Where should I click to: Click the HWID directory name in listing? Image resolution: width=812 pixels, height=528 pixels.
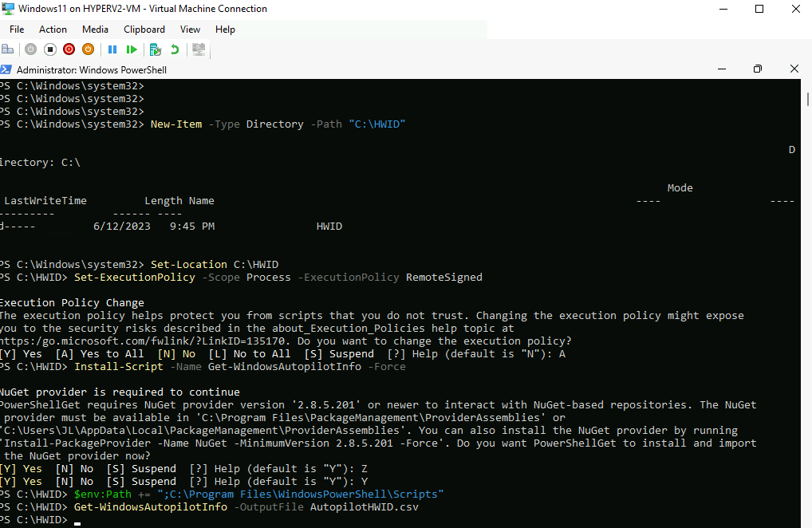(x=329, y=227)
